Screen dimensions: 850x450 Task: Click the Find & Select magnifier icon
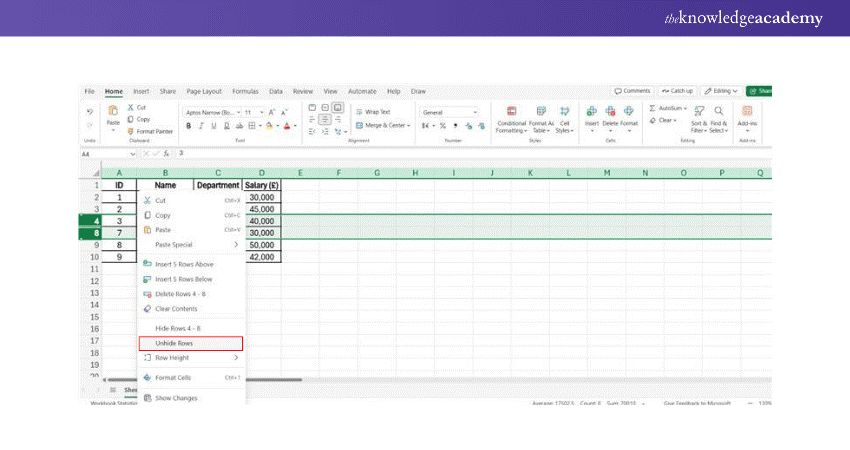pos(719,112)
